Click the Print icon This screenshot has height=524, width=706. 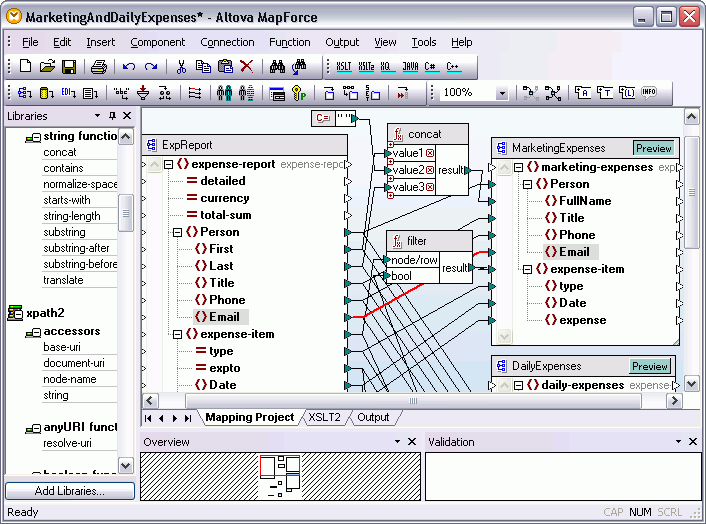pos(99,67)
